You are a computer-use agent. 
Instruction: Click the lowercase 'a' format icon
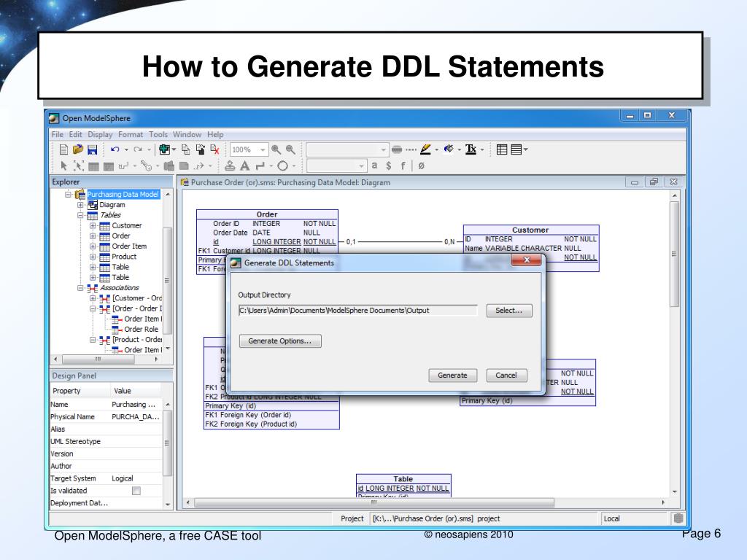(x=374, y=166)
